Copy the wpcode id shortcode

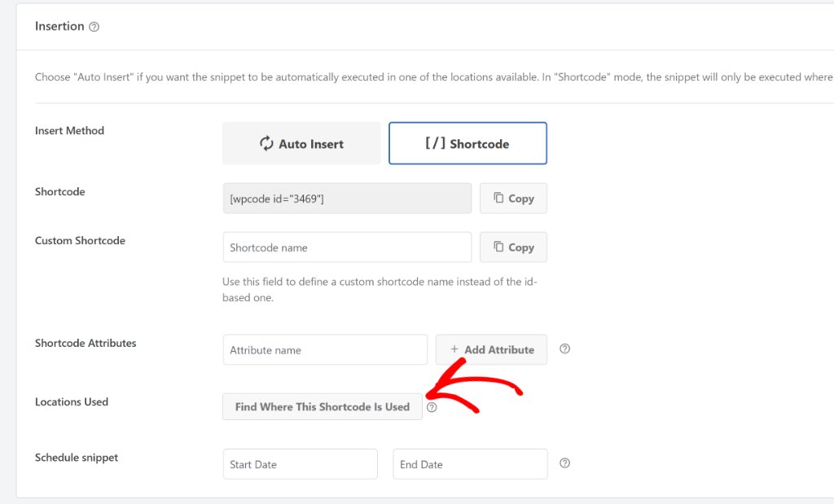513,199
